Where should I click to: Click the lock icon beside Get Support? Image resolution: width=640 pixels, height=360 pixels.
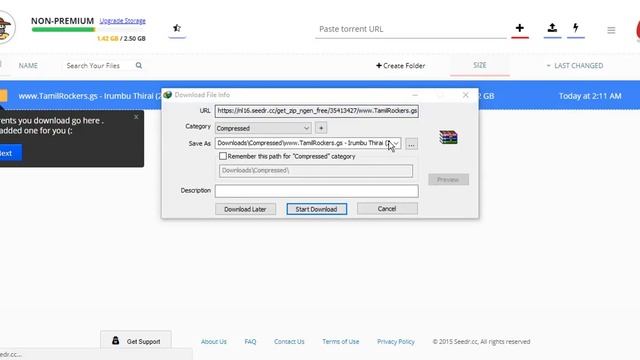coord(116,340)
